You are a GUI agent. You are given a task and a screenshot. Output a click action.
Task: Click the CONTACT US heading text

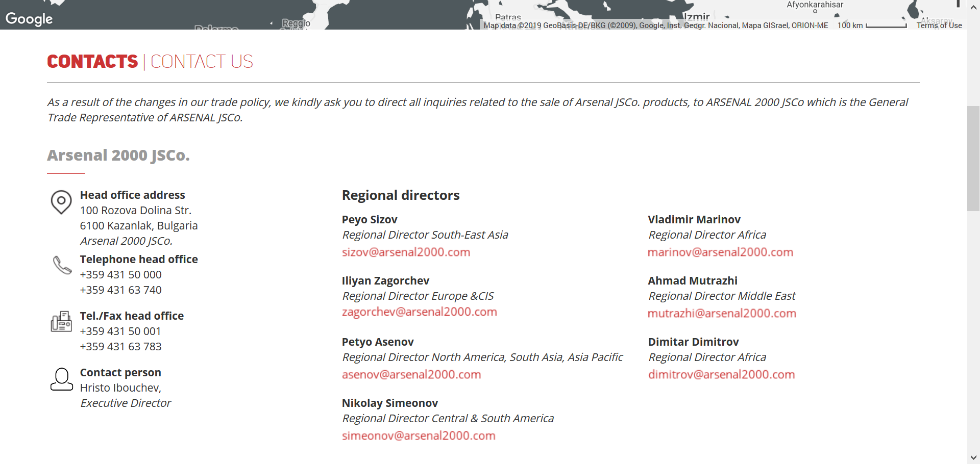point(202,62)
